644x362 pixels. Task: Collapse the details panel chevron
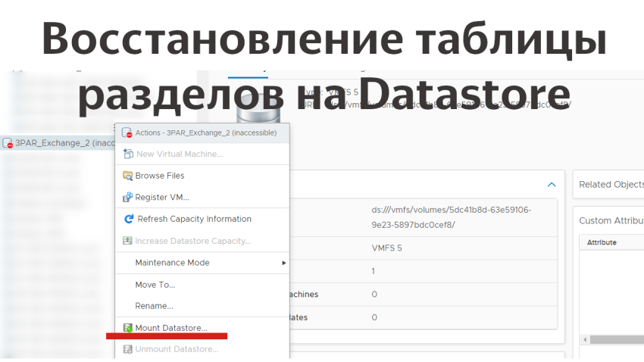coord(552,185)
